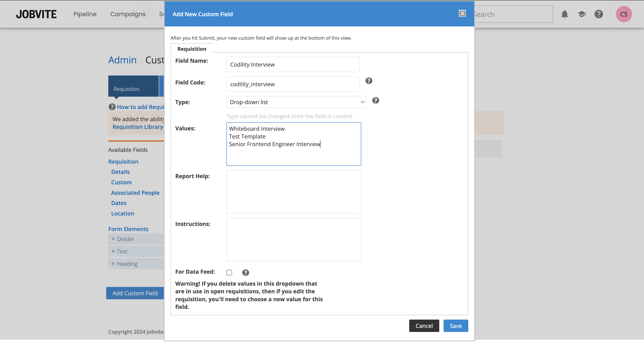
Task: Open the Location fields link
Action: 122,213
